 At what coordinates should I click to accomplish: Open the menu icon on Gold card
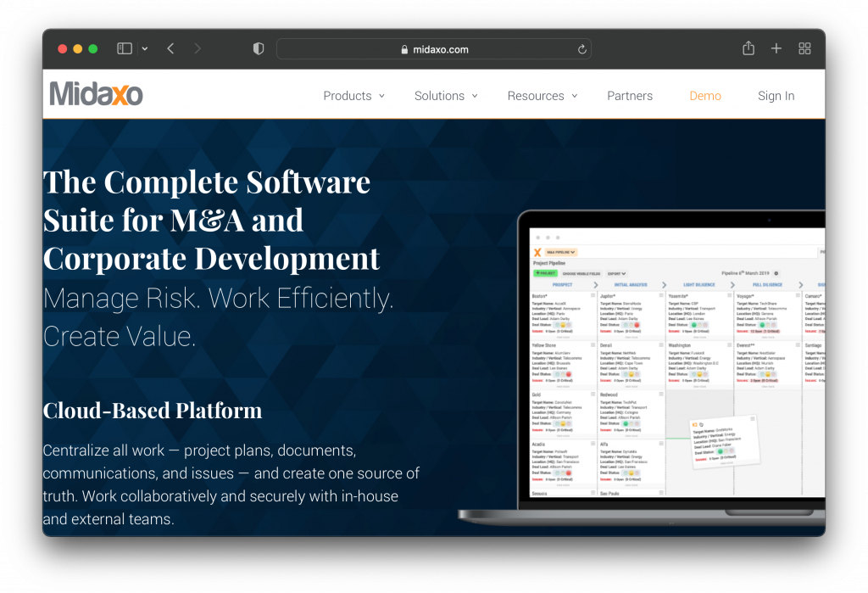(x=593, y=394)
